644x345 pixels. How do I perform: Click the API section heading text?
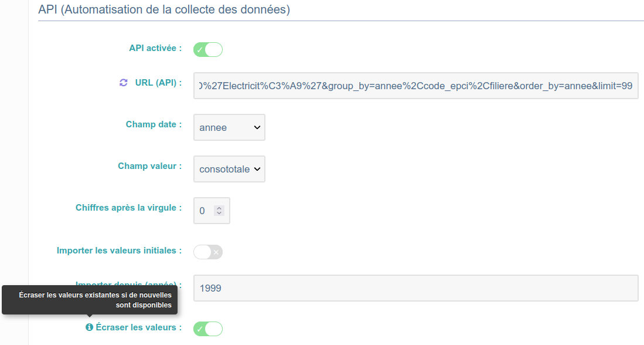click(x=164, y=9)
